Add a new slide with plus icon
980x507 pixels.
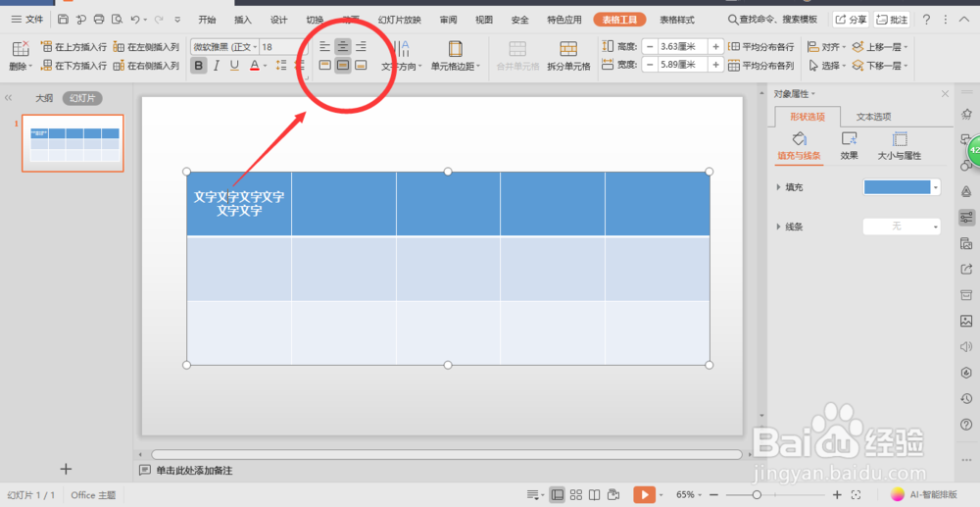(x=66, y=468)
